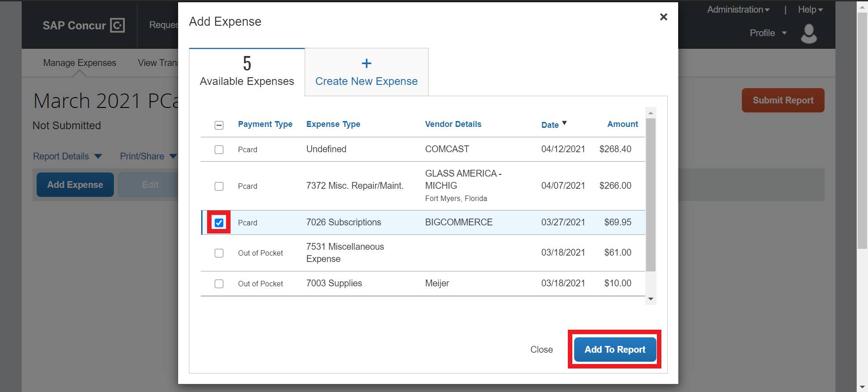Open the user profile avatar icon

point(808,34)
